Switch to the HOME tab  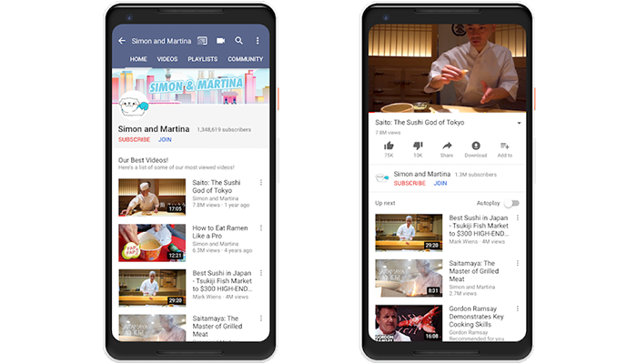coord(138,59)
